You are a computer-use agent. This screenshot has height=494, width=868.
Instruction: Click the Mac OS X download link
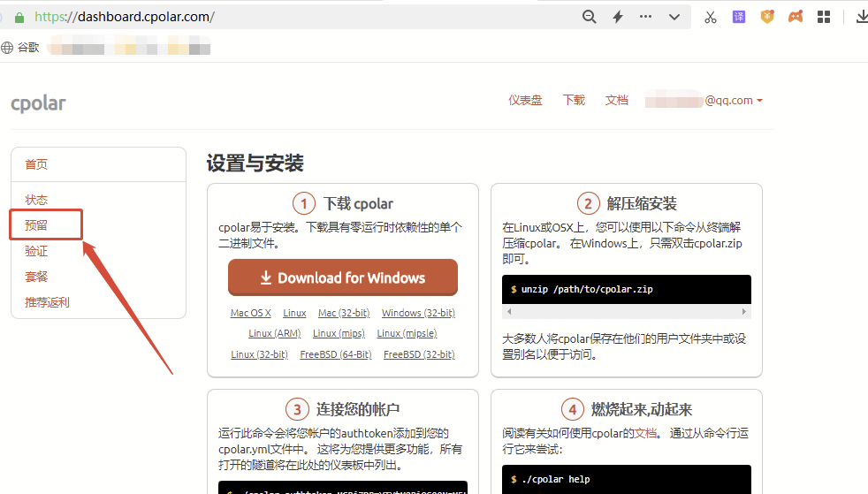(x=251, y=313)
